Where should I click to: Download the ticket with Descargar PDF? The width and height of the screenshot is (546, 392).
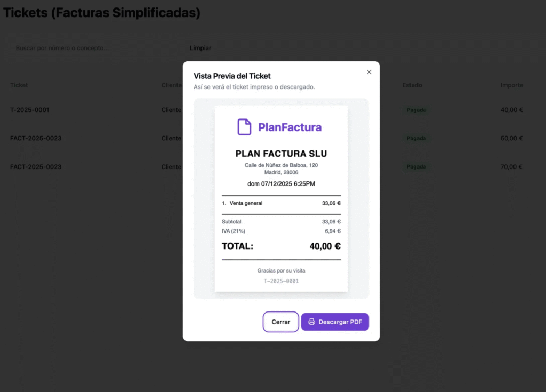coord(335,322)
